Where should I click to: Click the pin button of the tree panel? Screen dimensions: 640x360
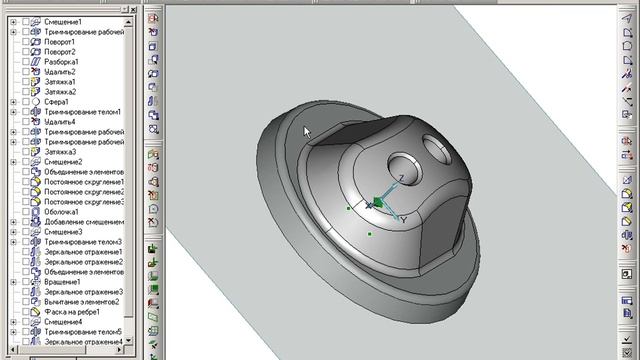pyautogui.click(x=125, y=9)
